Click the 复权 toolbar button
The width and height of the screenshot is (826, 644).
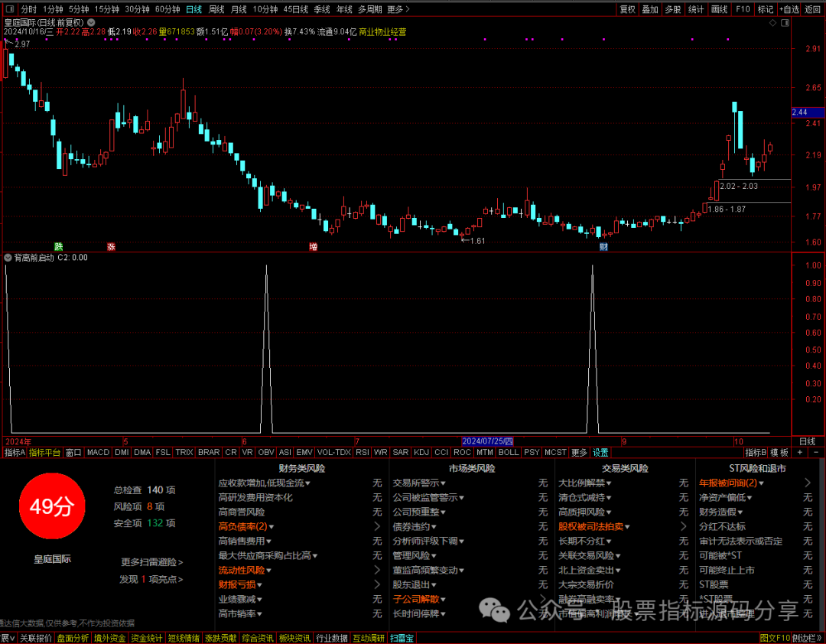point(627,9)
